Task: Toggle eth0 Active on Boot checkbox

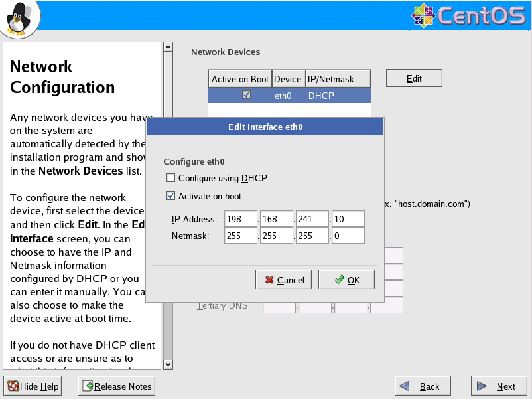Action: click(246, 95)
